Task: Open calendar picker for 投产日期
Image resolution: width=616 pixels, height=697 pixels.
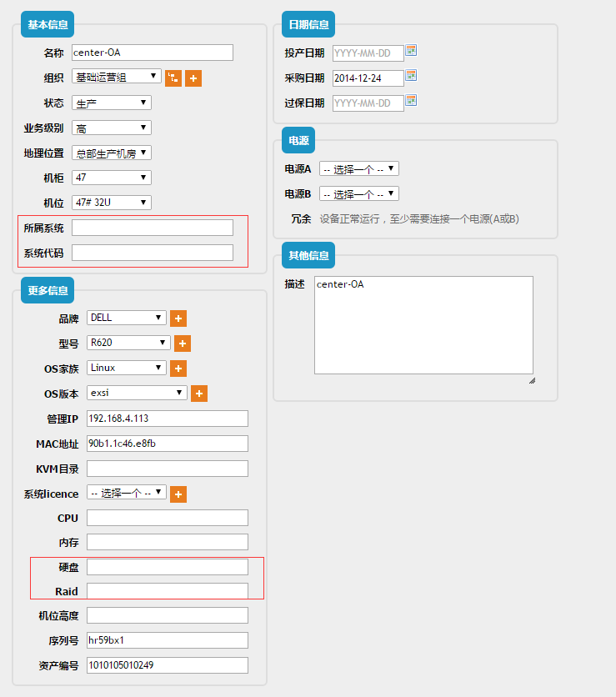Action: (410, 52)
